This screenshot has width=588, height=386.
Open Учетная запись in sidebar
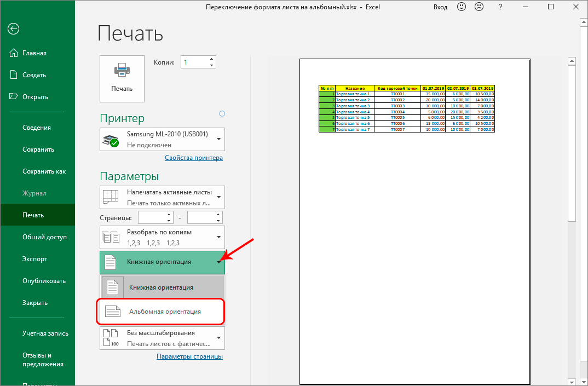coord(45,333)
